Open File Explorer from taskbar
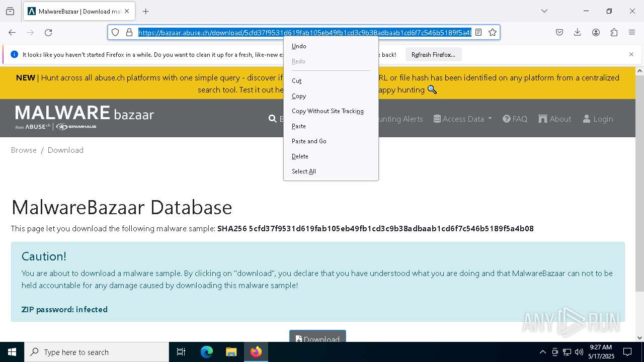 click(x=231, y=352)
